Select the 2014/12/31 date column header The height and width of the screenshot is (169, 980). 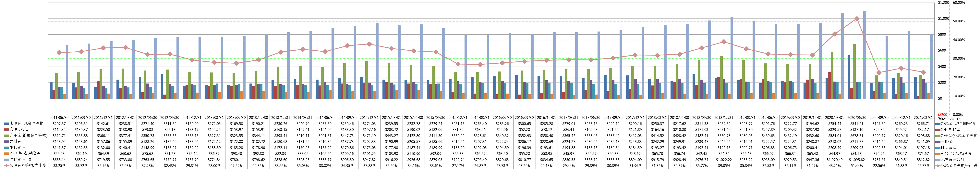pos(369,118)
